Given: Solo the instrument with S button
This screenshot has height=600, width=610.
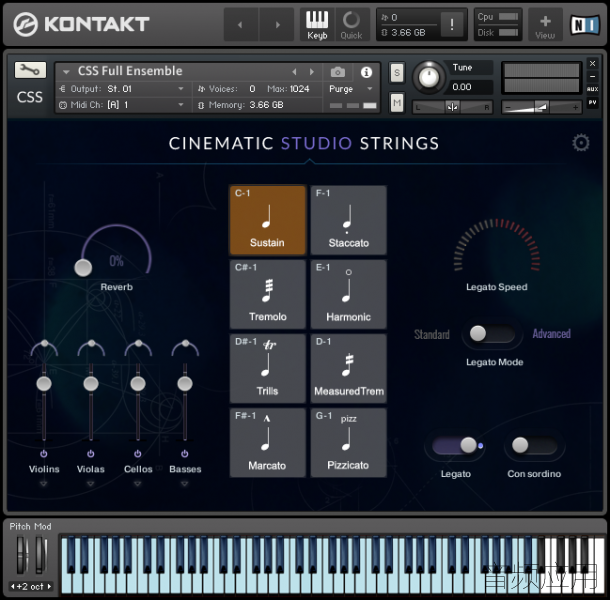Looking at the screenshot, I should click(397, 72).
